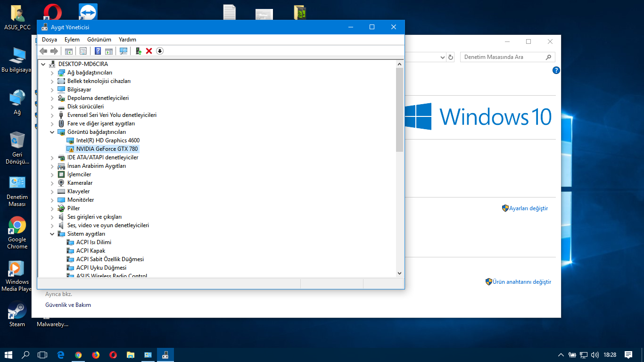The width and height of the screenshot is (644, 362).
Task: Click the device tree scroll-down arrow
Action: click(399, 273)
